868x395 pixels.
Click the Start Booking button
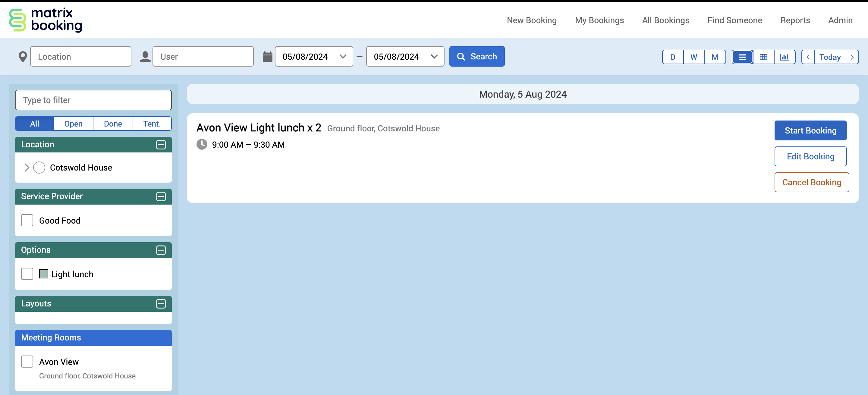[x=810, y=130]
